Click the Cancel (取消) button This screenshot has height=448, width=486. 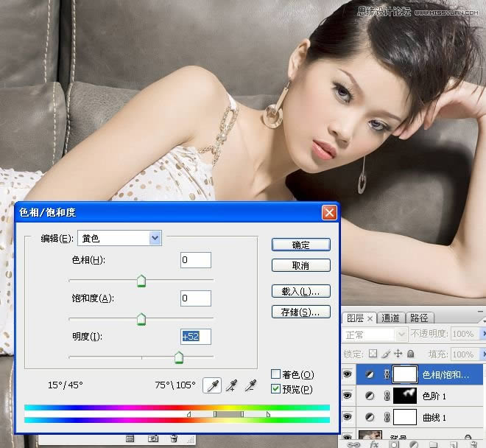coord(300,265)
